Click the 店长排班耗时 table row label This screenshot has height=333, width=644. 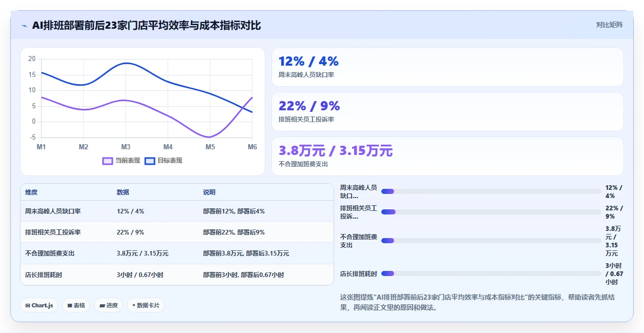pyautogui.click(x=44, y=275)
